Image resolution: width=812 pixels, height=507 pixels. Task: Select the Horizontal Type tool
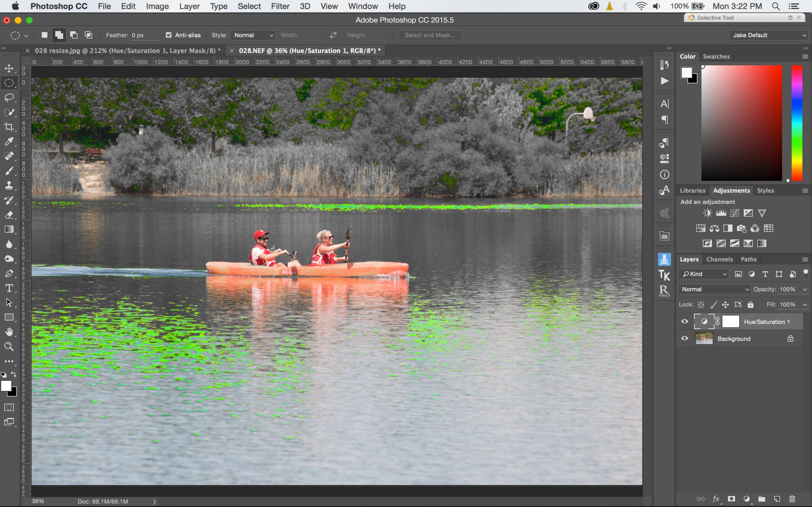9,288
